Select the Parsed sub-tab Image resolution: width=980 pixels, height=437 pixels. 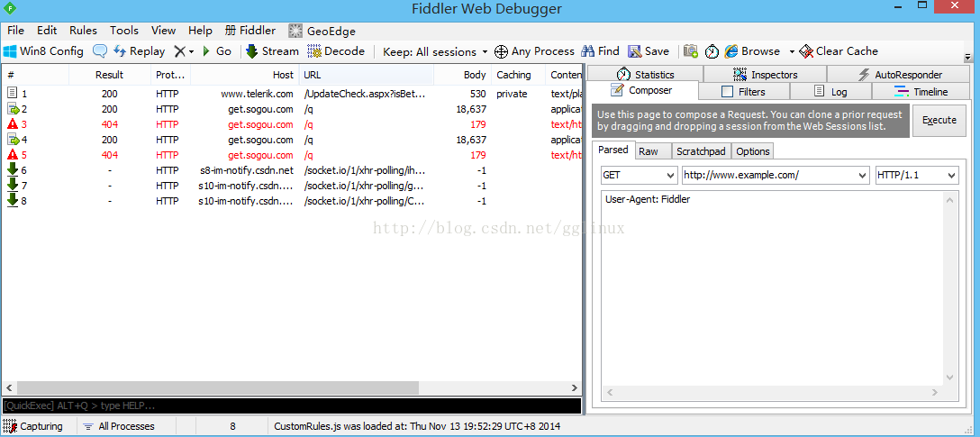(613, 150)
